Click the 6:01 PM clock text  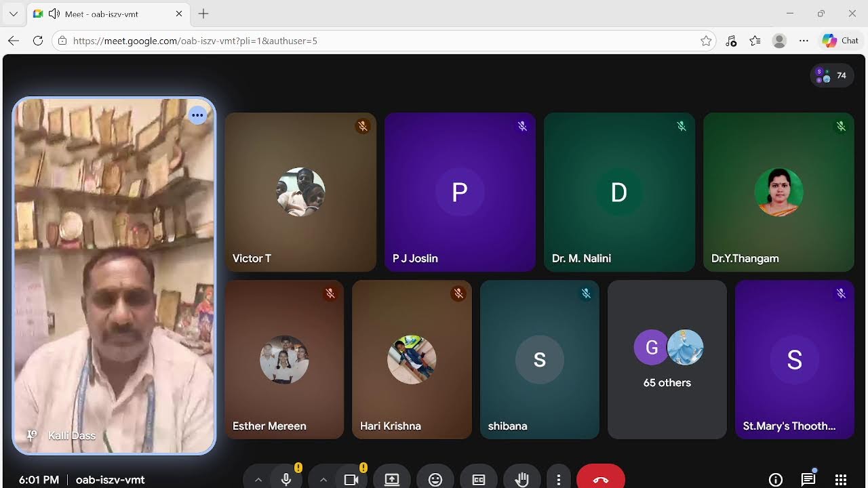(39, 479)
